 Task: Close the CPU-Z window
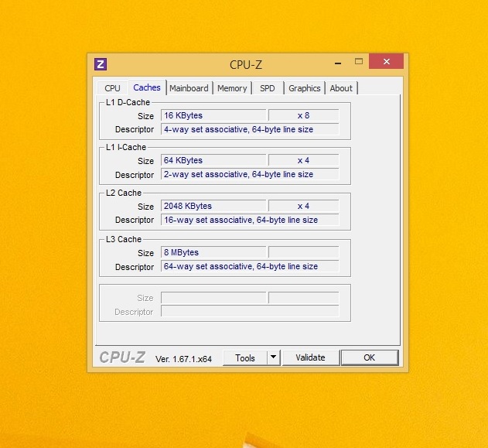(x=386, y=61)
